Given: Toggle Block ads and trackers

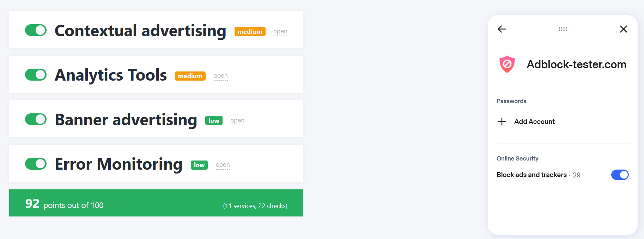Looking at the screenshot, I should point(620,175).
